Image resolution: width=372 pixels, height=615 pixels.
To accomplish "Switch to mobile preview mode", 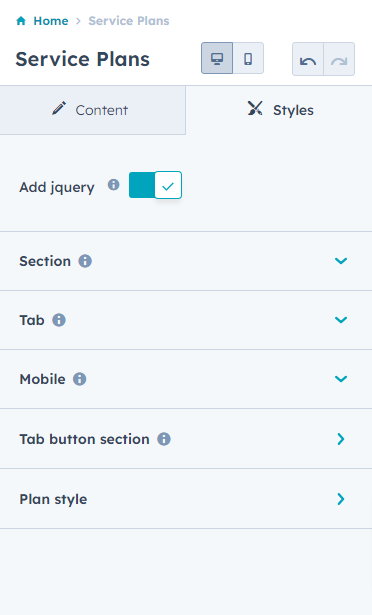I will coord(248,58).
